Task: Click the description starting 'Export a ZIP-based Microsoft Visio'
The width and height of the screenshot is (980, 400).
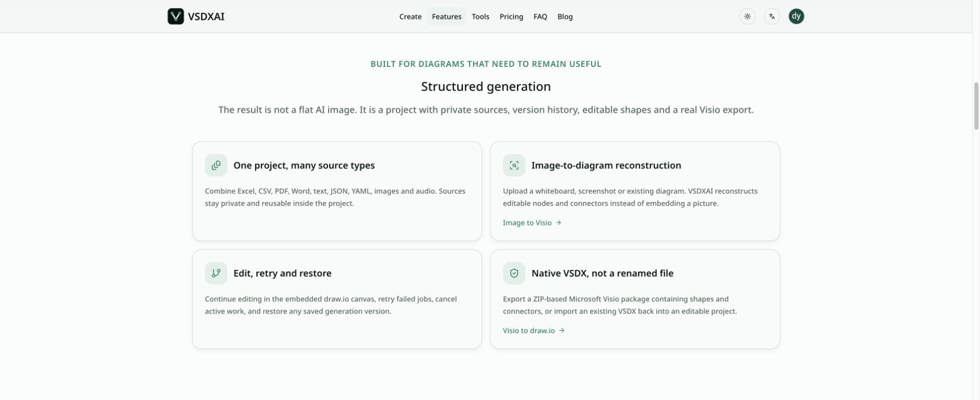Action: 620,305
